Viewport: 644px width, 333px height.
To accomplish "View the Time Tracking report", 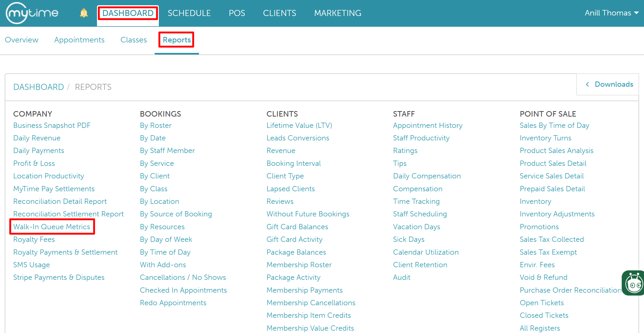I will coord(416,201).
